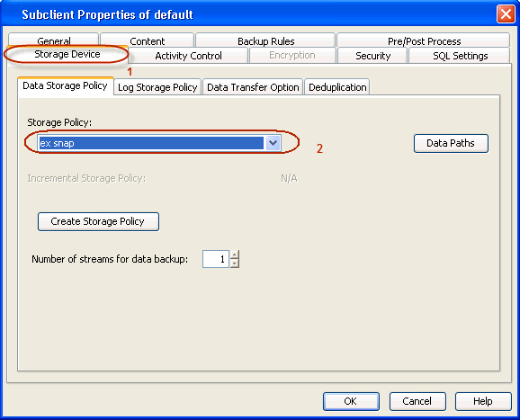The image size is (520, 420).
Task: Go to the Pre/Post Process tab
Action: point(424,40)
